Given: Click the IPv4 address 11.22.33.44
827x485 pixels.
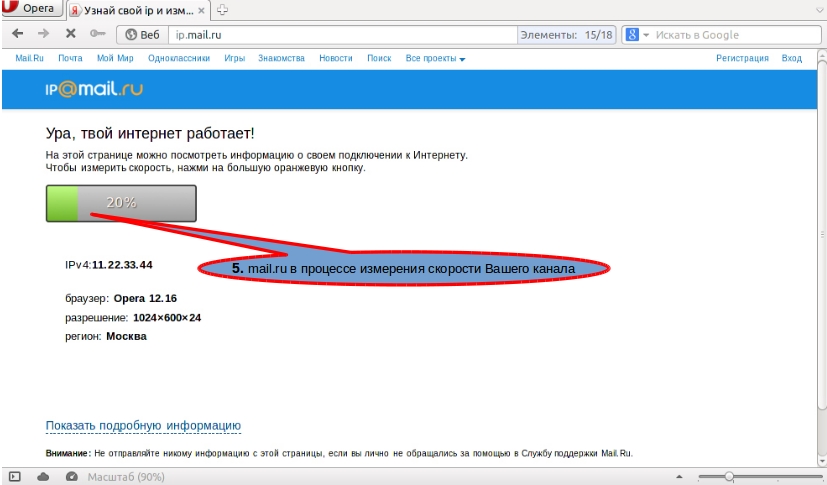Looking at the screenshot, I should (122, 265).
